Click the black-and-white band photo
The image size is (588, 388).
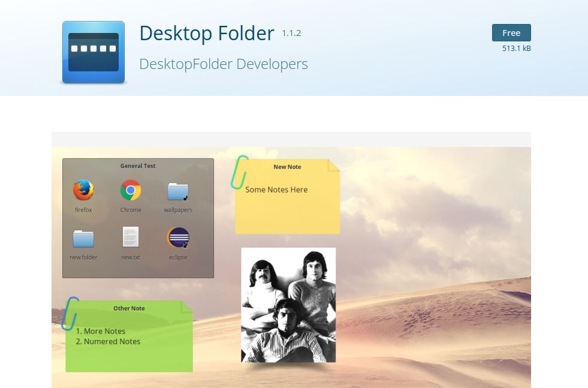pos(288,305)
